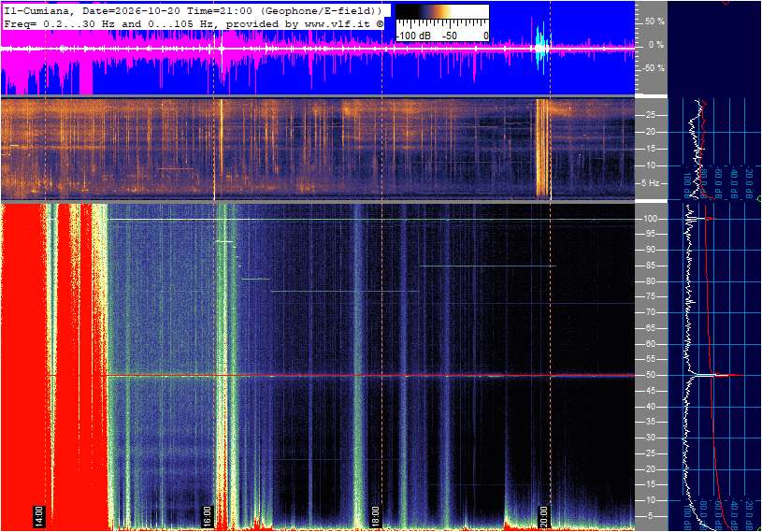
Task: Click the 40 Hz frequency axis label
Action: (650, 407)
